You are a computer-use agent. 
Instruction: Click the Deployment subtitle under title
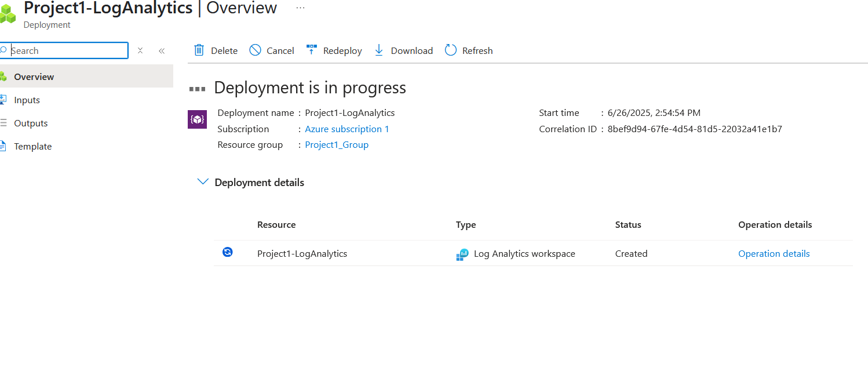point(47,25)
